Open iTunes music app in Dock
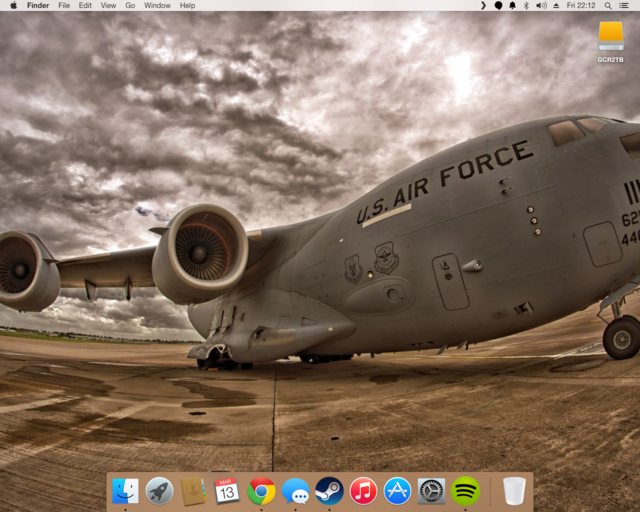 (x=363, y=491)
